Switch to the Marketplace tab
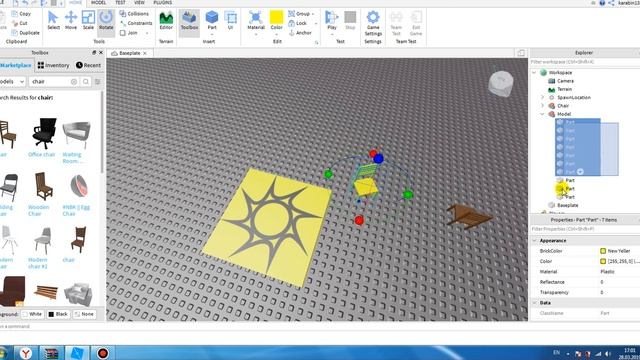 click(x=16, y=65)
